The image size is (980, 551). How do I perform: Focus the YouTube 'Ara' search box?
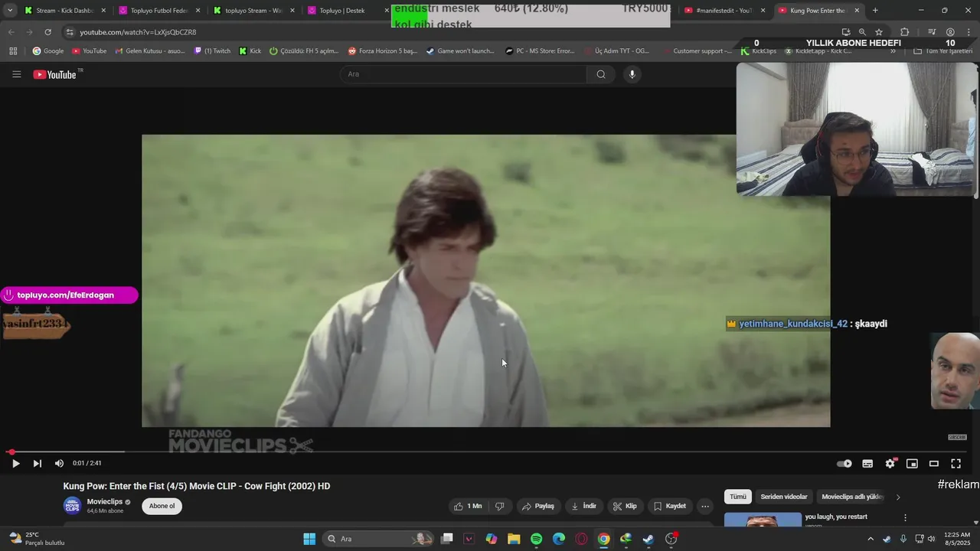tap(462, 74)
